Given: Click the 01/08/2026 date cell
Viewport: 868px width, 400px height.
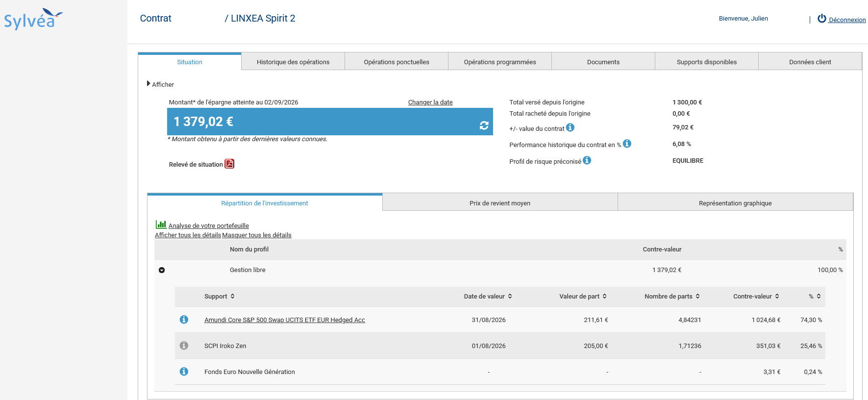Looking at the screenshot, I should pos(489,346).
